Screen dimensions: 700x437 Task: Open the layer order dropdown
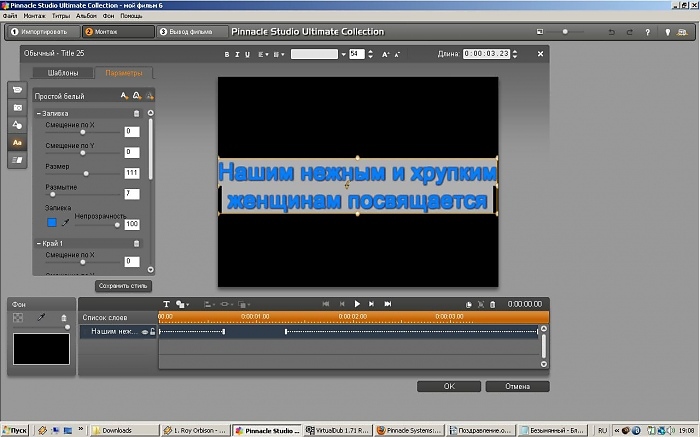(244, 304)
